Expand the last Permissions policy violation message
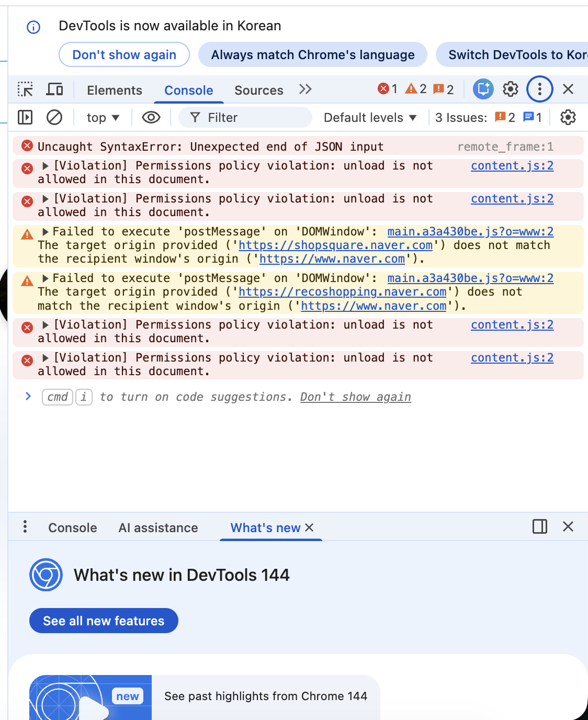Viewport: 588px width, 720px height. [x=46, y=358]
